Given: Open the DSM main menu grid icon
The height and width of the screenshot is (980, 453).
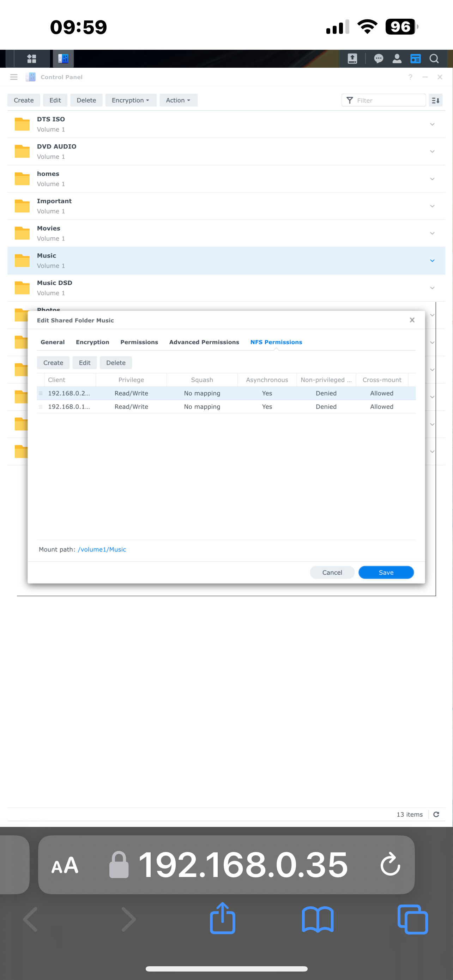Looking at the screenshot, I should pos(31,59).
